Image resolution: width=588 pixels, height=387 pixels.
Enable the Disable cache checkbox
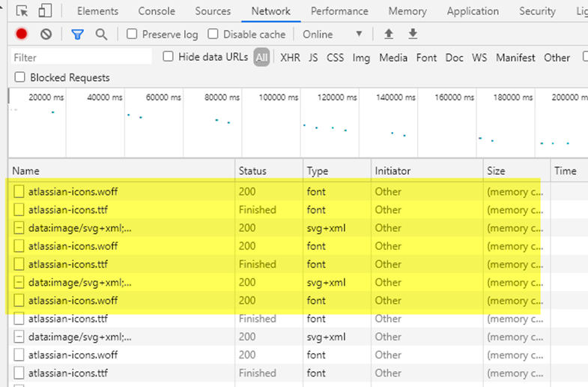point(213,34)
